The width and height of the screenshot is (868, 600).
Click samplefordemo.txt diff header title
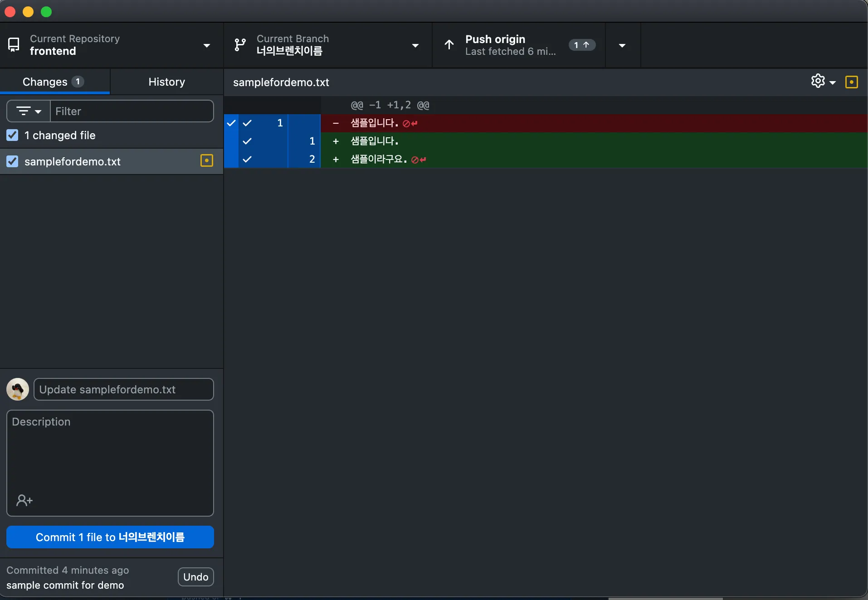point(281,82)
